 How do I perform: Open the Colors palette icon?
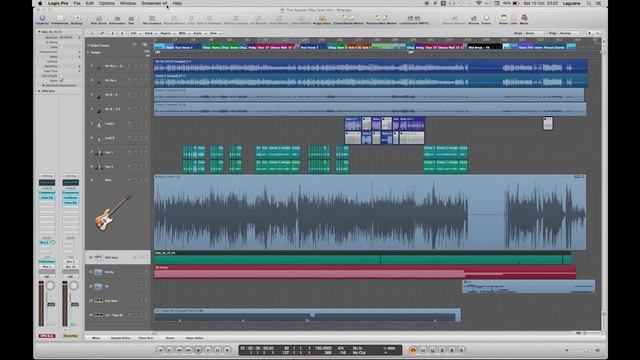486,20
